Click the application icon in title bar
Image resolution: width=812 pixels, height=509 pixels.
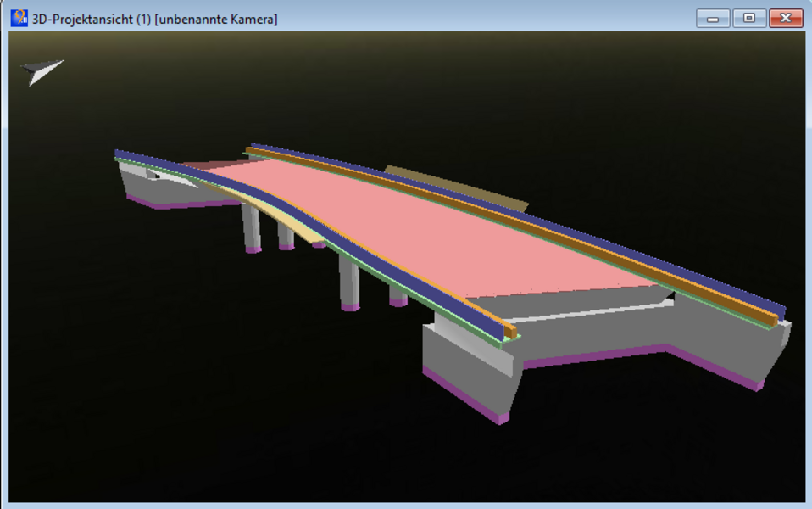tap(19, 18)
